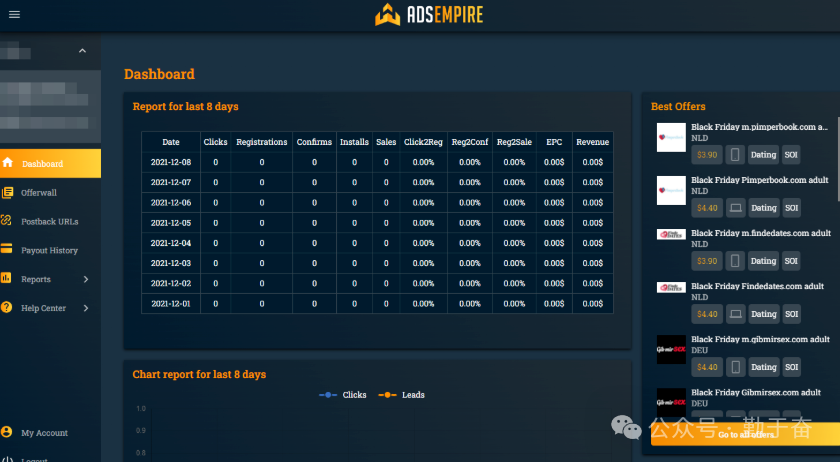840x462 pixels.
Task: Click the Pimperbook.com adult offer thumbnail
Action: (671, 190)
